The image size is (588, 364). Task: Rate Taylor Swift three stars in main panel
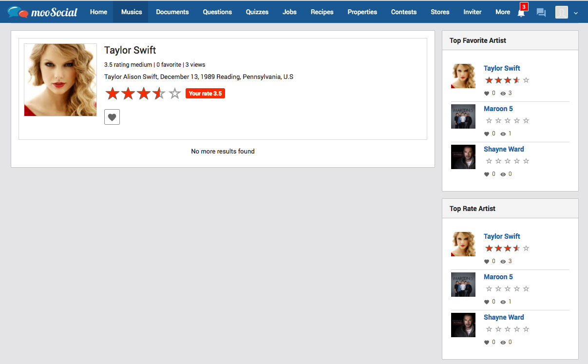click(x=144, y=94)
